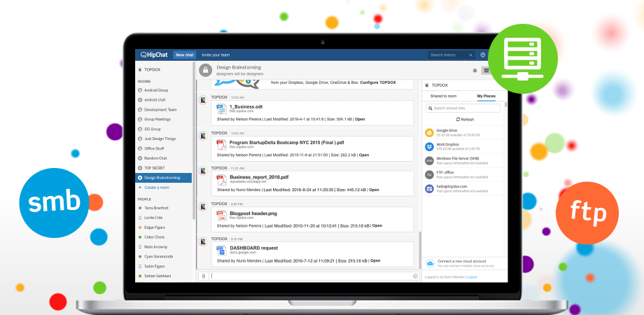Click the ODT file icon for 1_Business.odt
Image resolution: width=644 pixels, height=315 pixels.
(x=221, y=109)
